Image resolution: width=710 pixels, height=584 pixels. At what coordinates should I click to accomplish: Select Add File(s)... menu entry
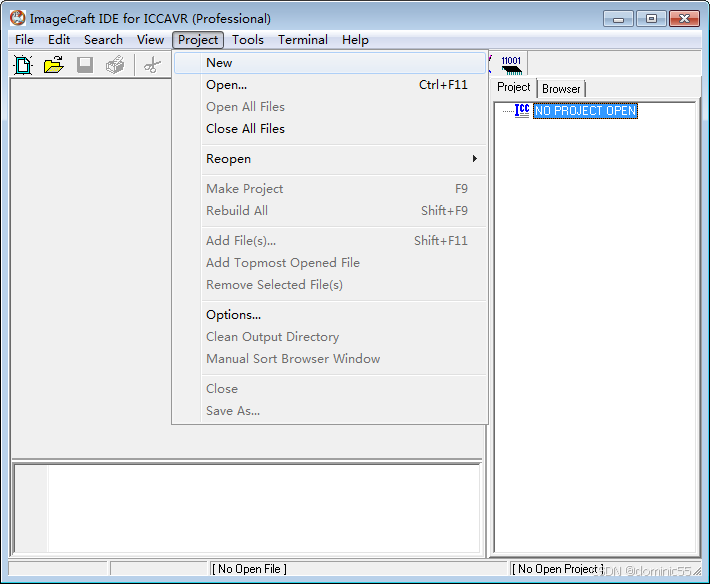pos(330,241)
